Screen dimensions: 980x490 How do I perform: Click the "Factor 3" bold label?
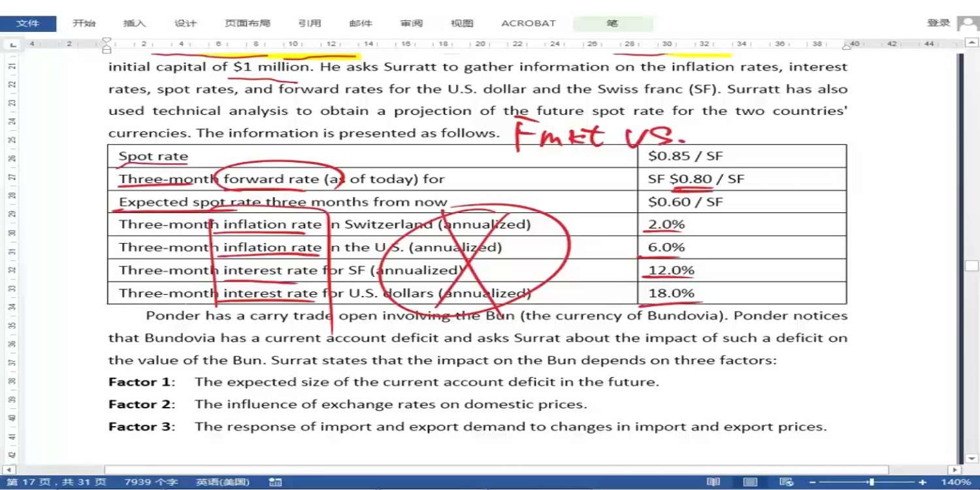(140, 427)
